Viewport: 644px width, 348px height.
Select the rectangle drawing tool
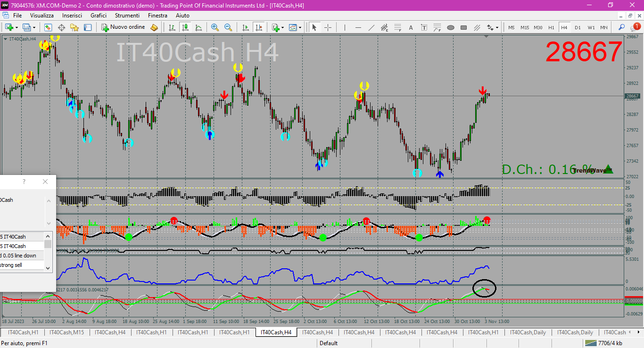coord(463,27)
